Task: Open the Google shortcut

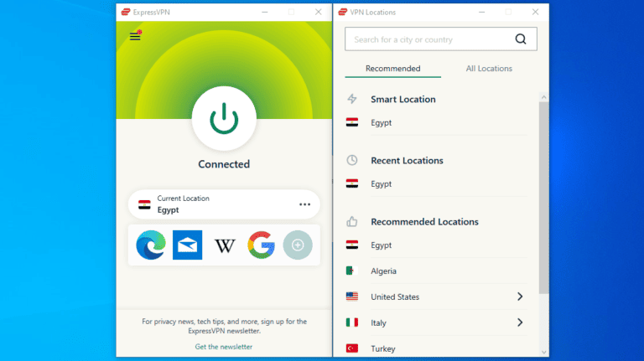Action: coord(261,245)
